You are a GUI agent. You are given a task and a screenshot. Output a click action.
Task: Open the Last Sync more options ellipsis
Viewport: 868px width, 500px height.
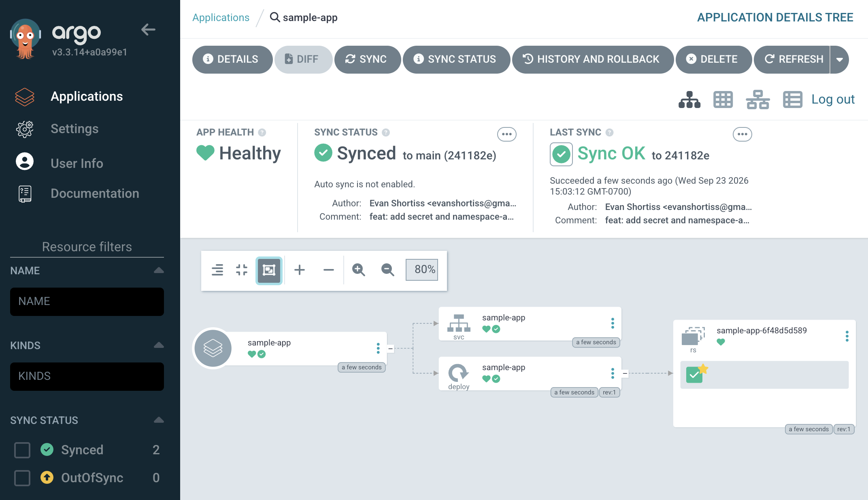pos(742,134)
